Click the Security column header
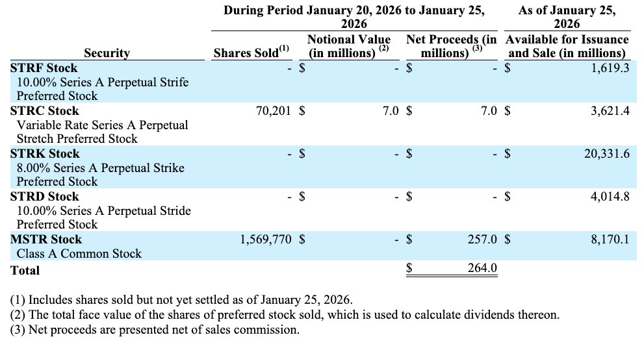The width and height of the screenshot is (644, 346). coord(107,53)
